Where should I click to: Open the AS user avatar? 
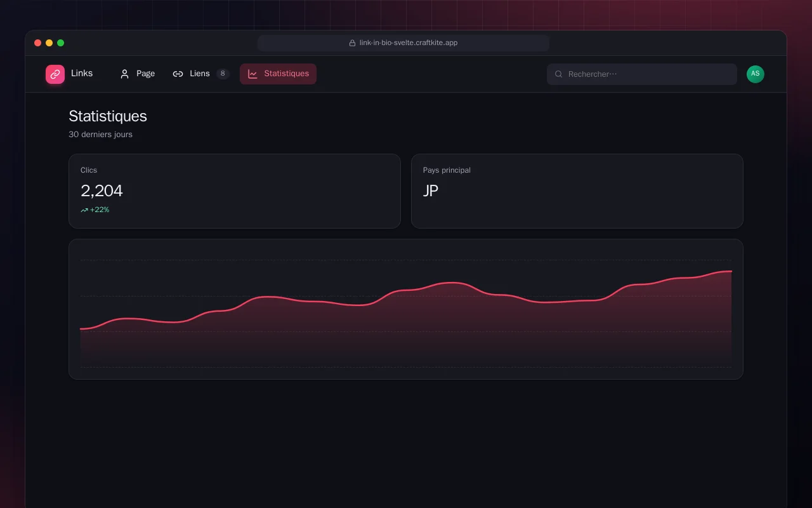(756, 74)
